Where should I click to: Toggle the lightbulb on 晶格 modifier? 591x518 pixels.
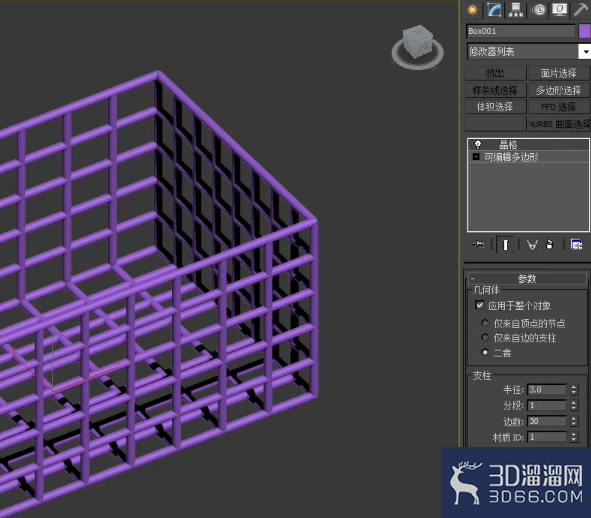coord(478,144)
